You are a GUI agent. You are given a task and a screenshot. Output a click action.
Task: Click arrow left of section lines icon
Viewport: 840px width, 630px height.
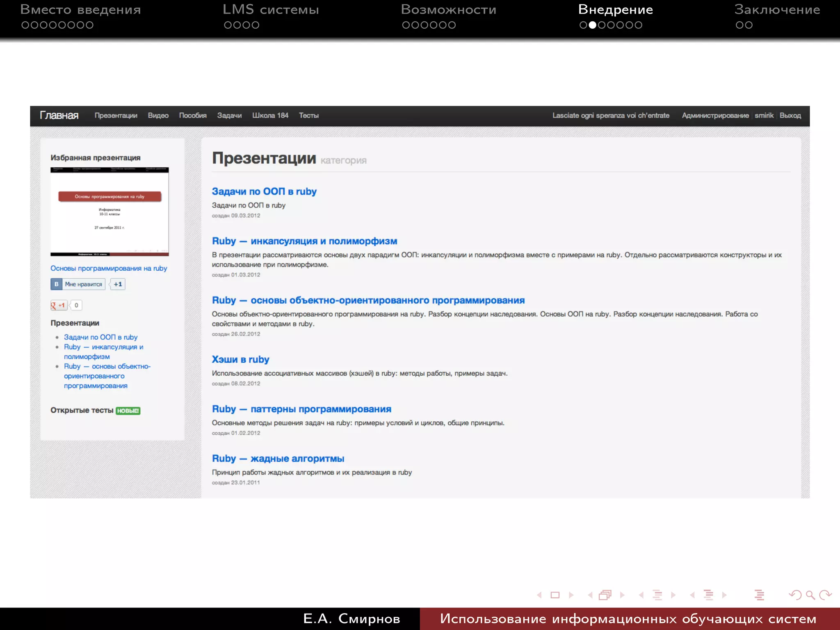click(x=692, y=595)
